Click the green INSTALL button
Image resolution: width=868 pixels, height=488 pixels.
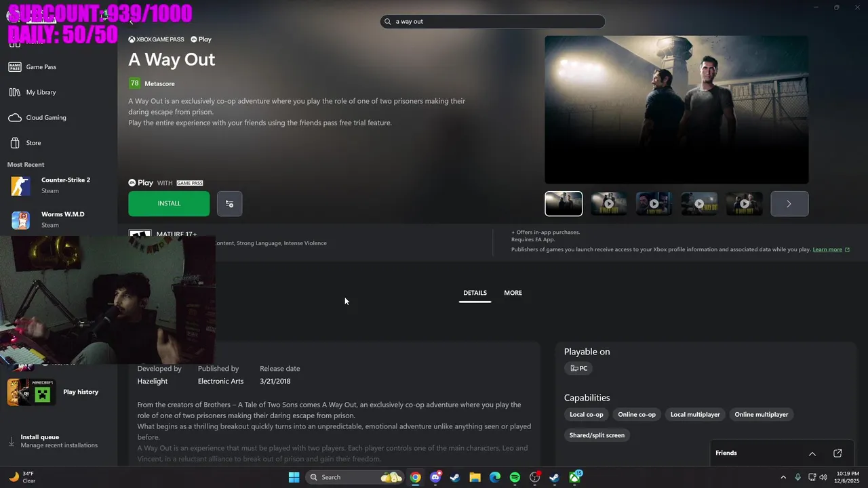pyautogui.click(x=169, y=203)
